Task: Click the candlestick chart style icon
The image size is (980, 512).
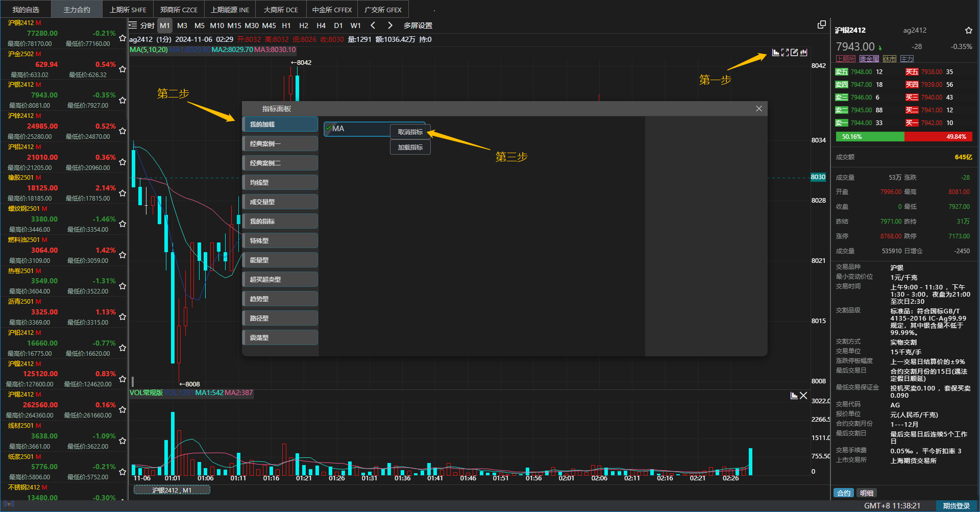Action: point(804,53)
